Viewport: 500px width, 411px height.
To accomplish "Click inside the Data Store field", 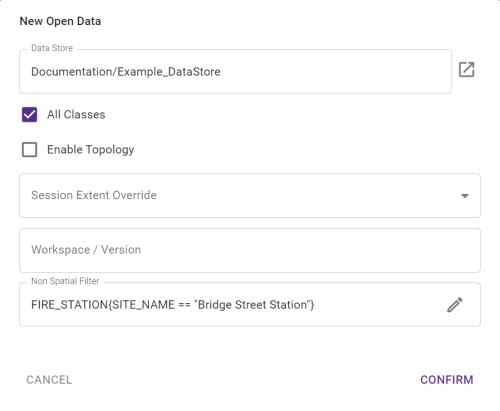I will pos(236,72).
